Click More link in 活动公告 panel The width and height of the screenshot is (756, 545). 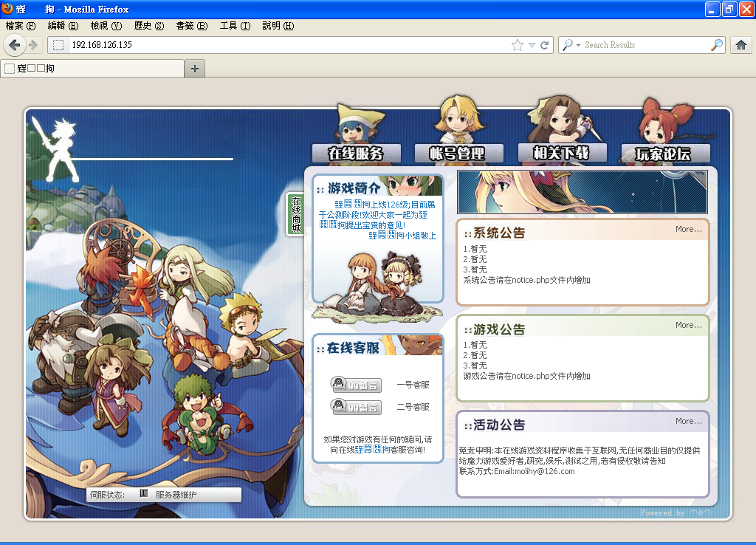pyautogui.click(x=689, y=421)
